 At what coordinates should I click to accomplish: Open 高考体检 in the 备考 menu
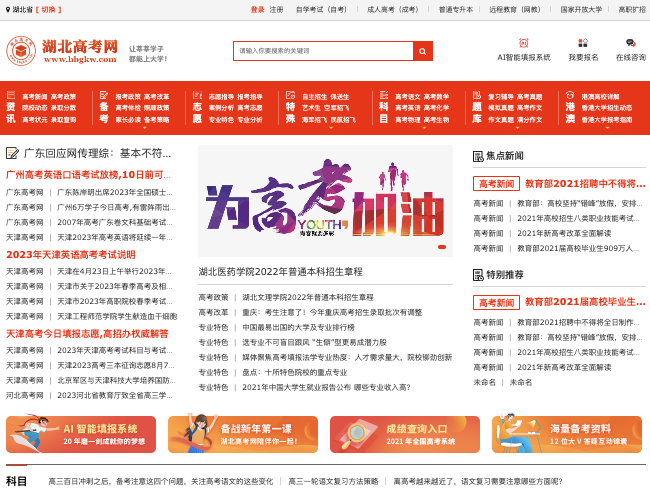(128, 108)
